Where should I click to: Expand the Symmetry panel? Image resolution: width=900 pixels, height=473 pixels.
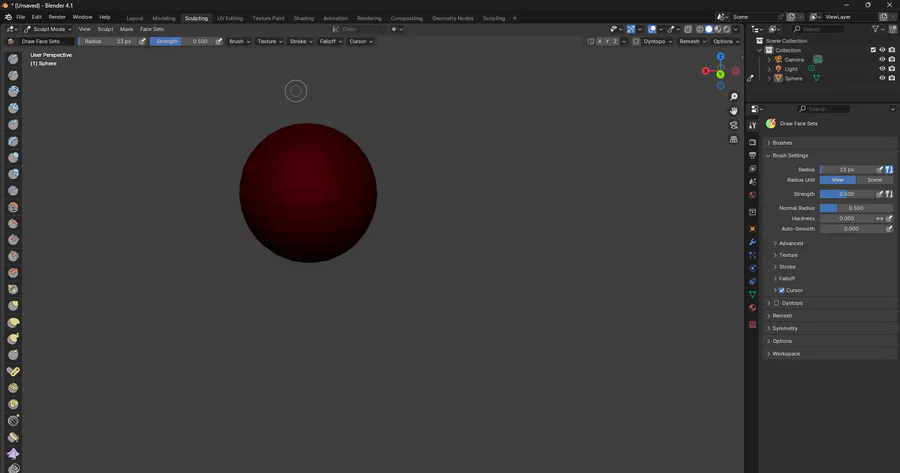[831, 328]
